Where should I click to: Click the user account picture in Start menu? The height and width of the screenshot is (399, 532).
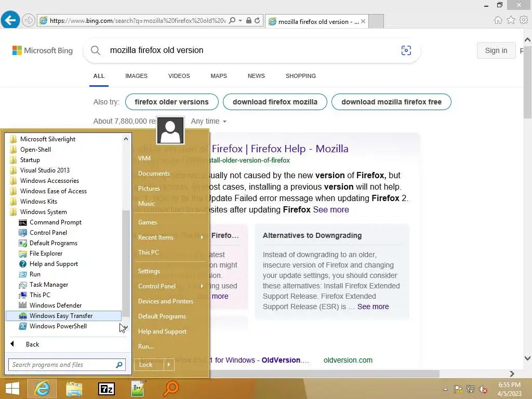coord(170,130)
